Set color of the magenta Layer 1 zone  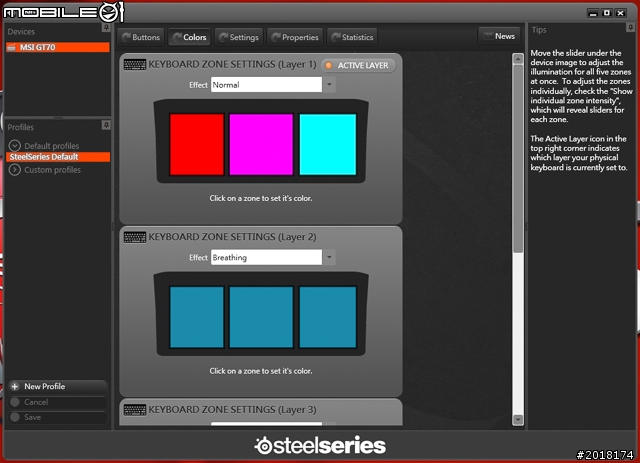coord(261,145)
